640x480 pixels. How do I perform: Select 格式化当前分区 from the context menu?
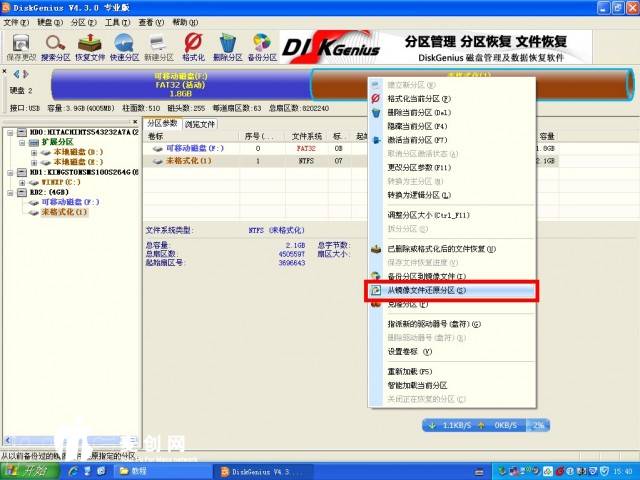pyautogui.click(x=419, y=99)
